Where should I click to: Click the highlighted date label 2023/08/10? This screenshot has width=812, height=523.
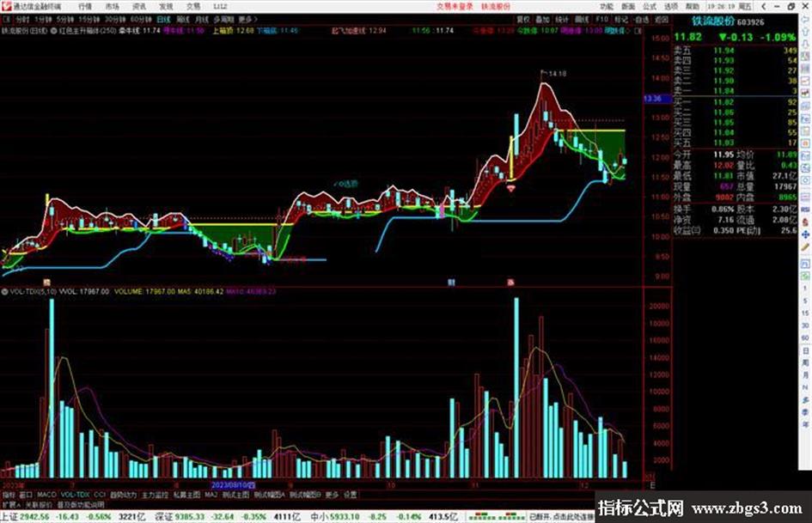coord(233,485)
